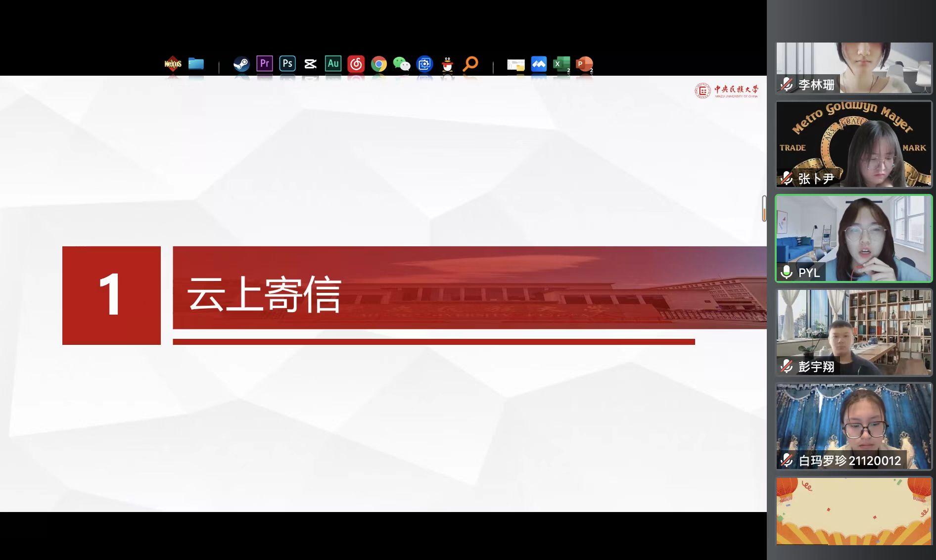Screen dimensions: 936x560
Task: Click the muted mic icon beside 彭宇翔
Action: [x=787, y=366]
